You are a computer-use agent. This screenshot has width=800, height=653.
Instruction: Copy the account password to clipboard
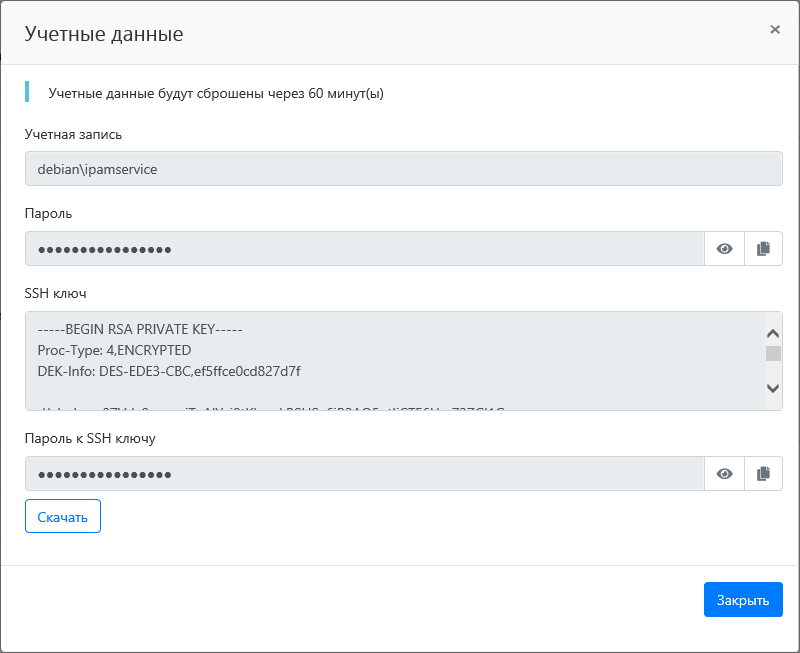[763, 249]
